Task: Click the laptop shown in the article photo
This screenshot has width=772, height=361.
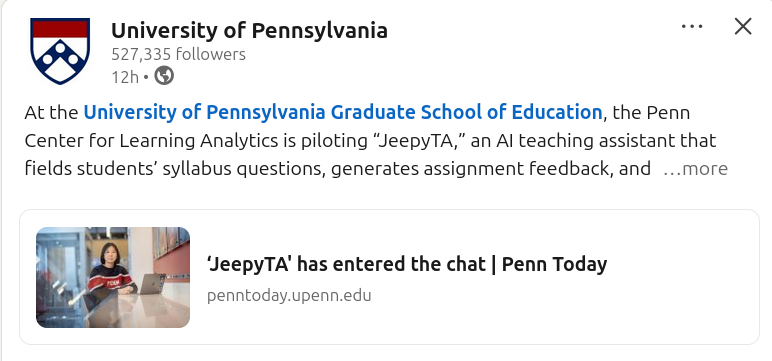Action: pyautogui.click(x=153, y=284)
